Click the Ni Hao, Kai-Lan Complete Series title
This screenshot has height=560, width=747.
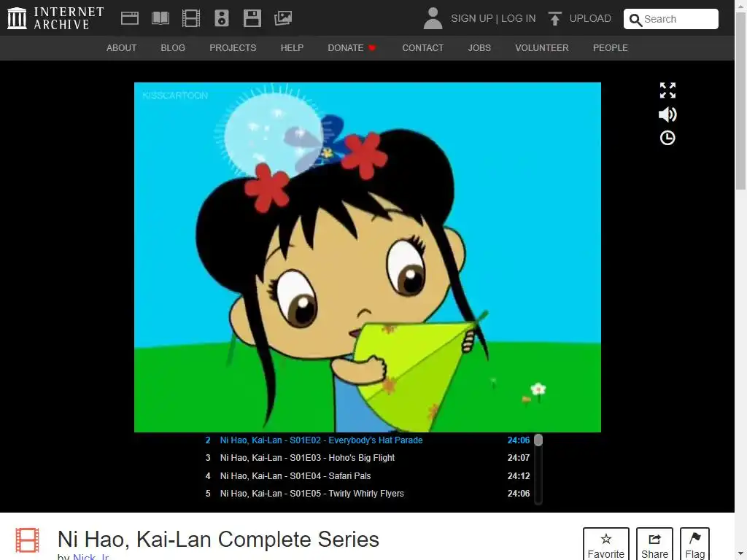218,540
